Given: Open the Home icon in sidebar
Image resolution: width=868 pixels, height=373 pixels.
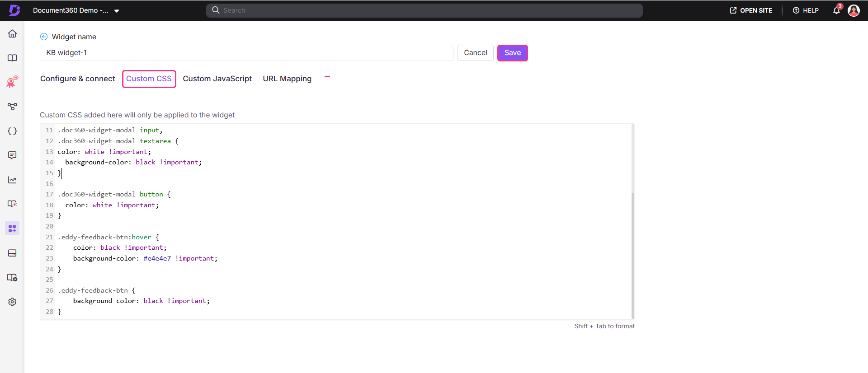Looking at the screenshot, I should tap(12, 34).
